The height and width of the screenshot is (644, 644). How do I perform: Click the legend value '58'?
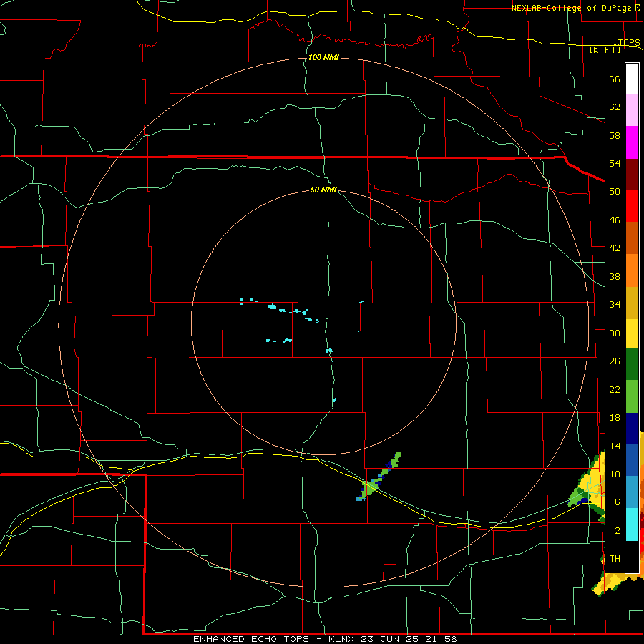pyautogui.click(x=615, y=135)
